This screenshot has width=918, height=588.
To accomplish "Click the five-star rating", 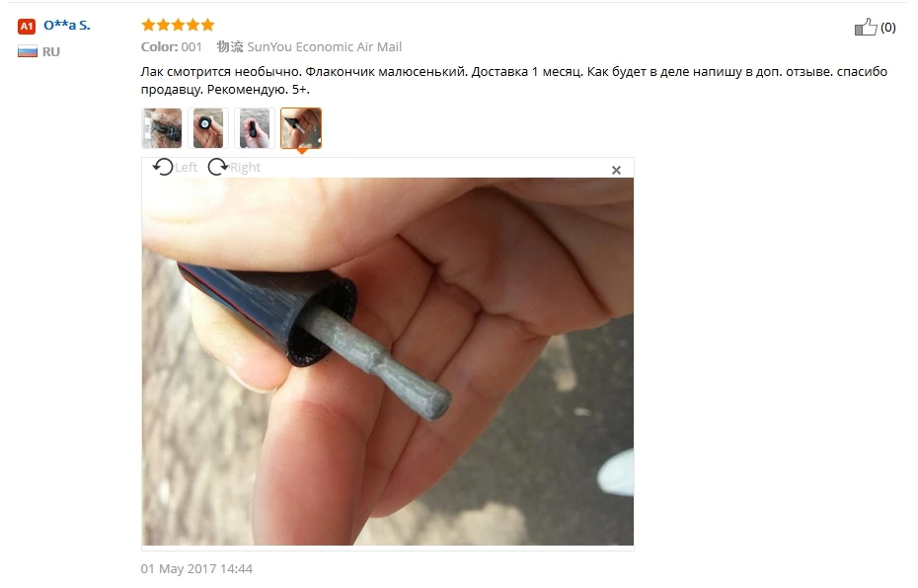I will [x=178, y=25].
